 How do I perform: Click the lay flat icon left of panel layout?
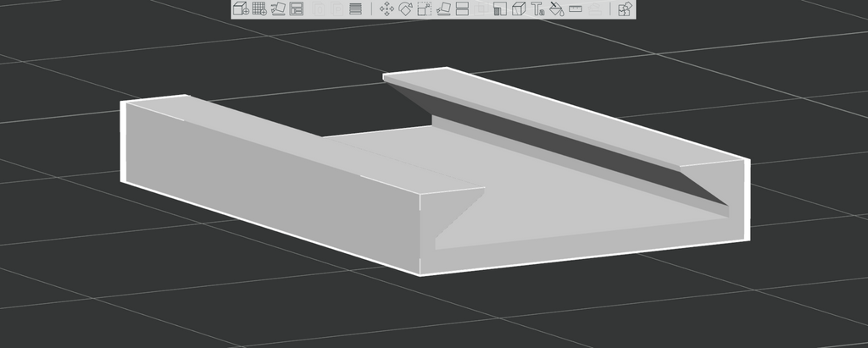pos(278,8)
